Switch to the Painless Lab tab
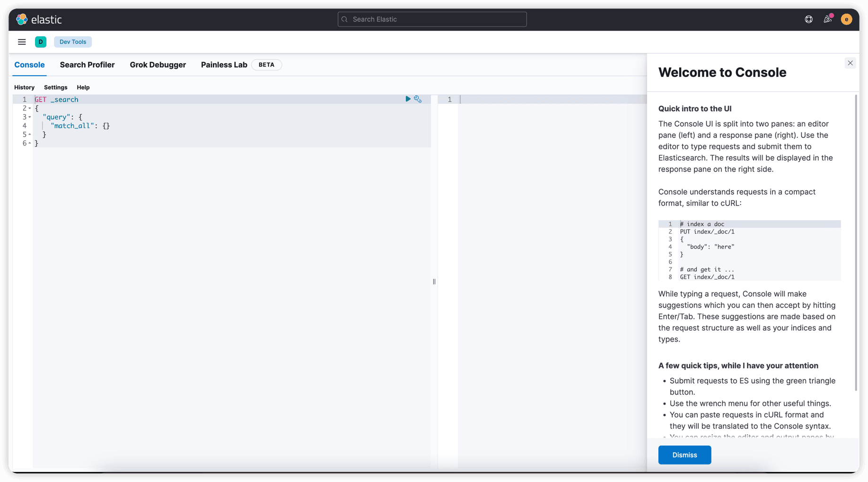Screen dimensions: 868x482 coord(224,65)
